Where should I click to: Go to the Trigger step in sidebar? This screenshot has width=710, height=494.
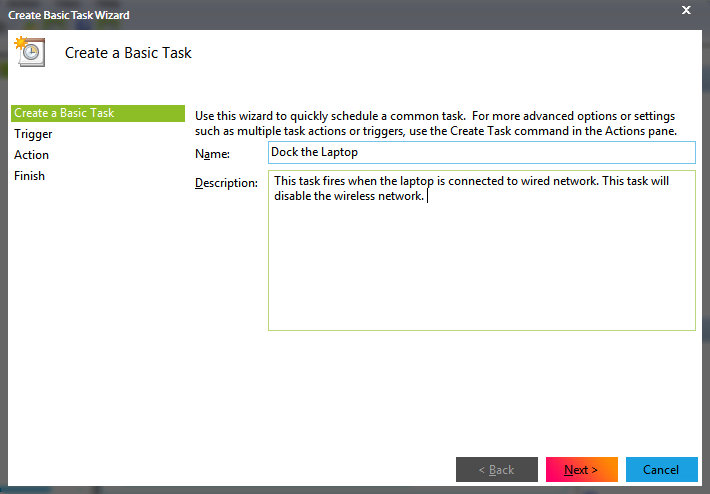[33, 134]
